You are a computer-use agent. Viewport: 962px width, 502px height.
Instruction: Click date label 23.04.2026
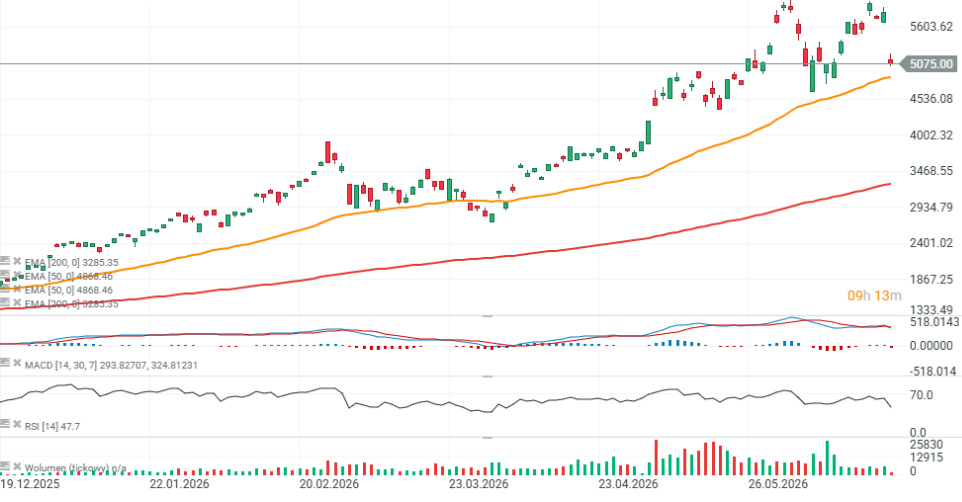pos(628,484)
